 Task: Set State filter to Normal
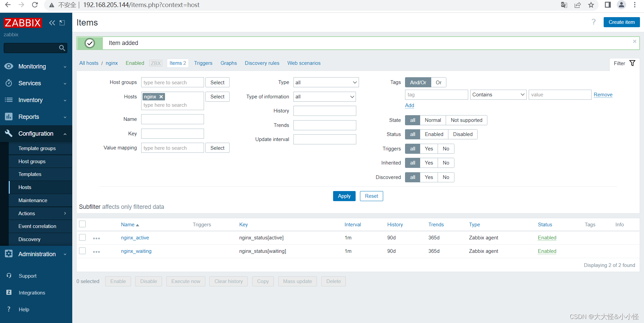[x=433, y=120]
